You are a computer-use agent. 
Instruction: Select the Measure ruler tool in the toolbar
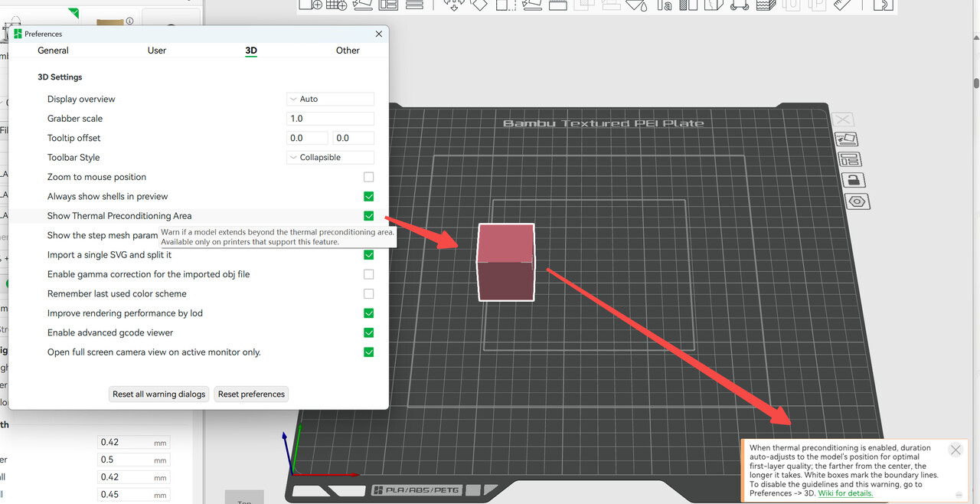click(843, 5)
